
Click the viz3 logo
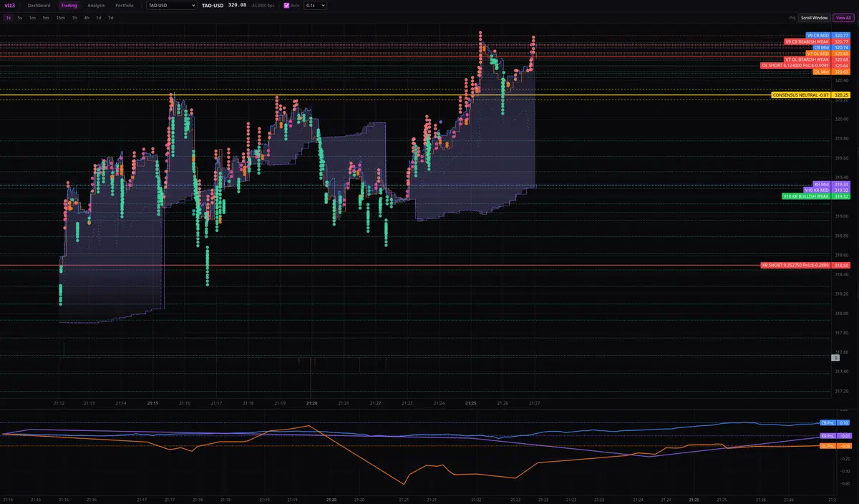(9, 5)
